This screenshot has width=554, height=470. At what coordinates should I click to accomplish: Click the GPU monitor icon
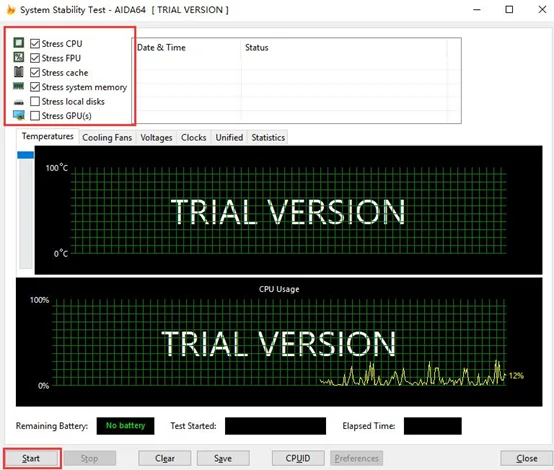[x=19, y=115]
